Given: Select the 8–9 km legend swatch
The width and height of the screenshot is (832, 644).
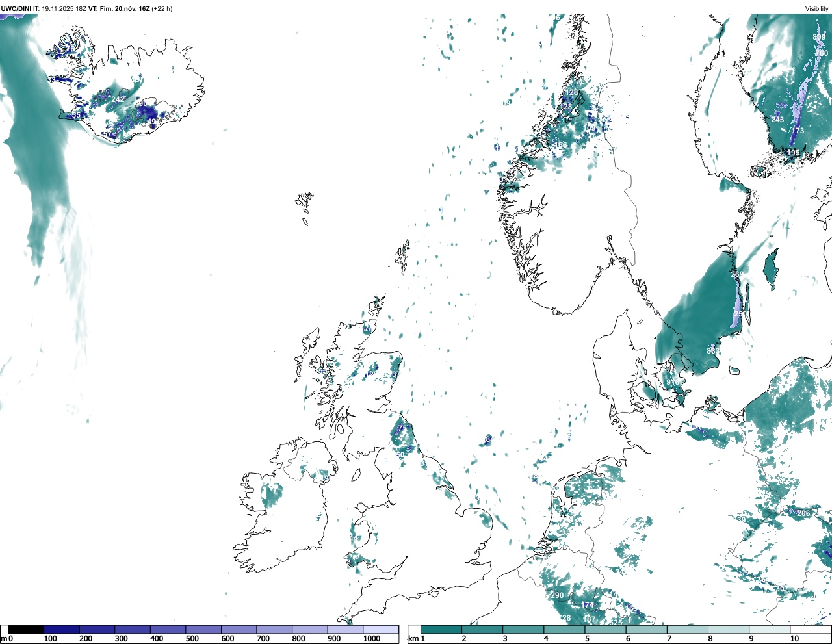Looking at the screenshot, I should pos(728,629).
